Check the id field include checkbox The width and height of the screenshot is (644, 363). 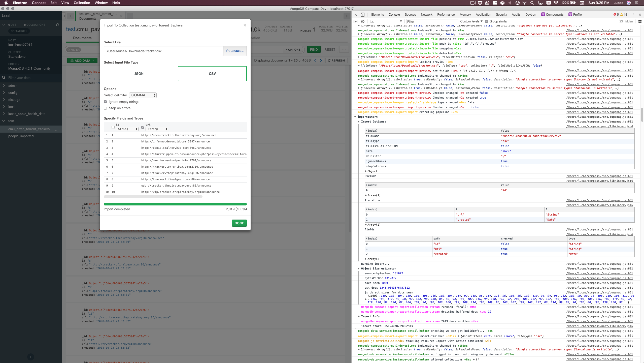click(113, 127)
